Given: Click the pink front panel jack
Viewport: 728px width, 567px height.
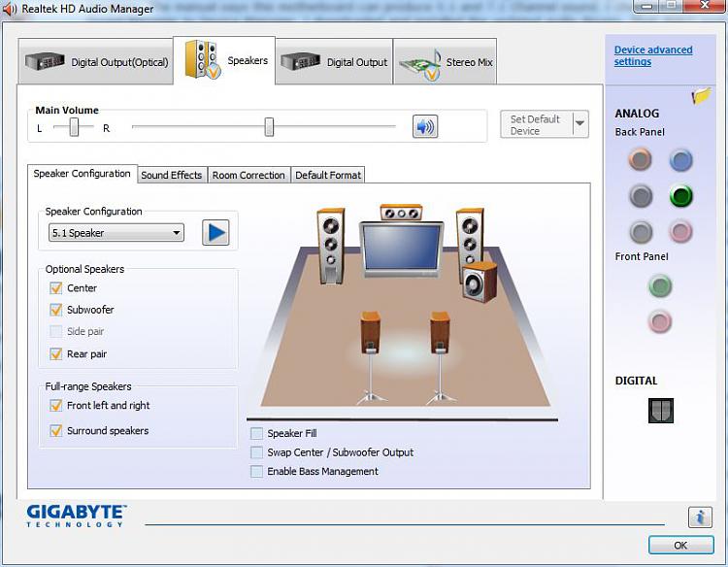Looking at the screenshot, I should click(x=660, y=321).
